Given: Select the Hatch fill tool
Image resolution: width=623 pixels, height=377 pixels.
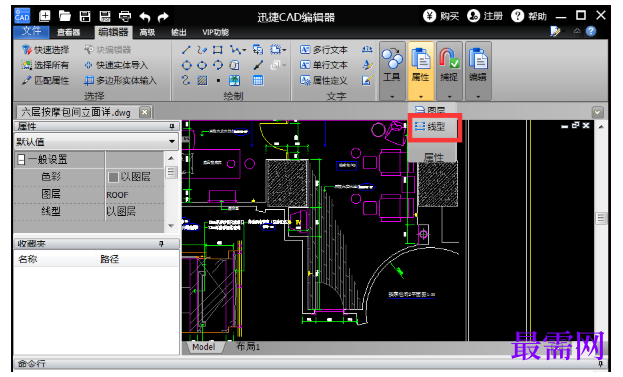Looking at the screenshot, I should coord(202,81).
